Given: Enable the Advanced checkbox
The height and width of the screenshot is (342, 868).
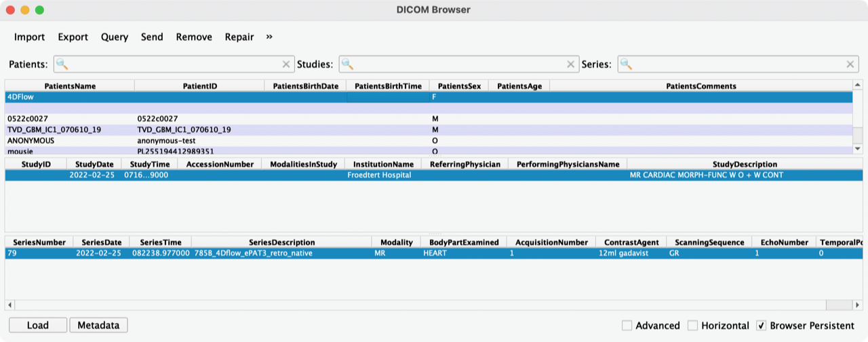Looking at the screenshot, I should pos(627,326).
